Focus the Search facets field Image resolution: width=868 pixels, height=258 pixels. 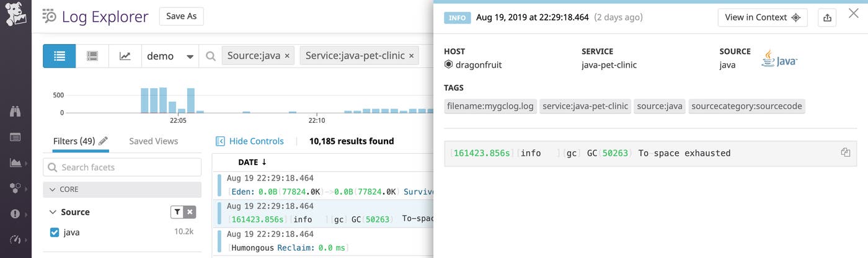coord(122,167)
